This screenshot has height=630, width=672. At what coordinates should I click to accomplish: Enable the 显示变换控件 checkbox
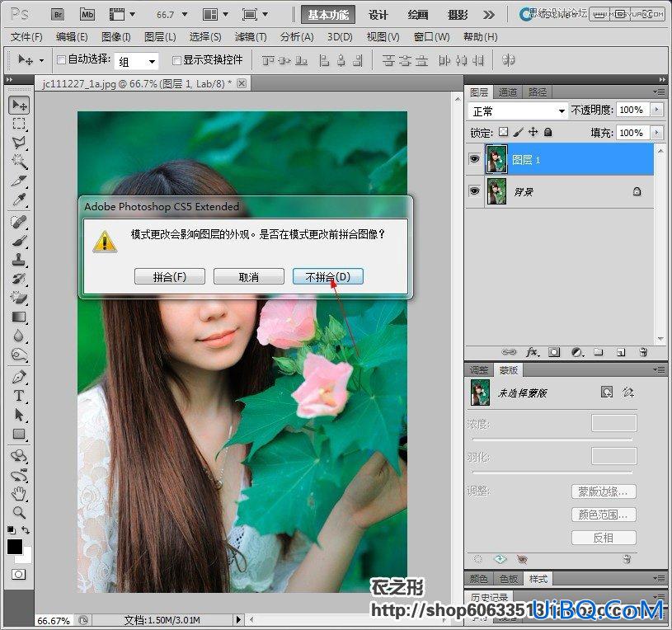[176, 60]
